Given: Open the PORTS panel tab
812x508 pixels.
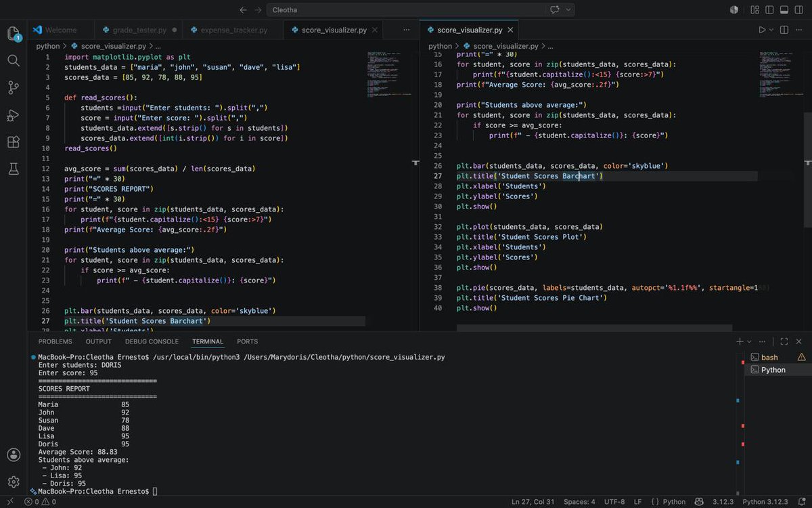Looking at the screenshot, I should (x=247, y=341).
